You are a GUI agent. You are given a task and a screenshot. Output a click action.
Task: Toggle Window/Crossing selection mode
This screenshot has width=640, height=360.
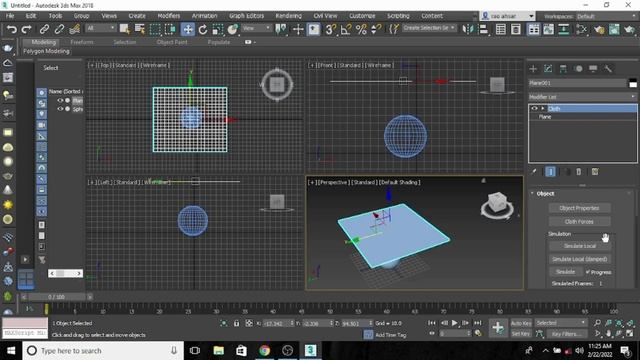170,29
